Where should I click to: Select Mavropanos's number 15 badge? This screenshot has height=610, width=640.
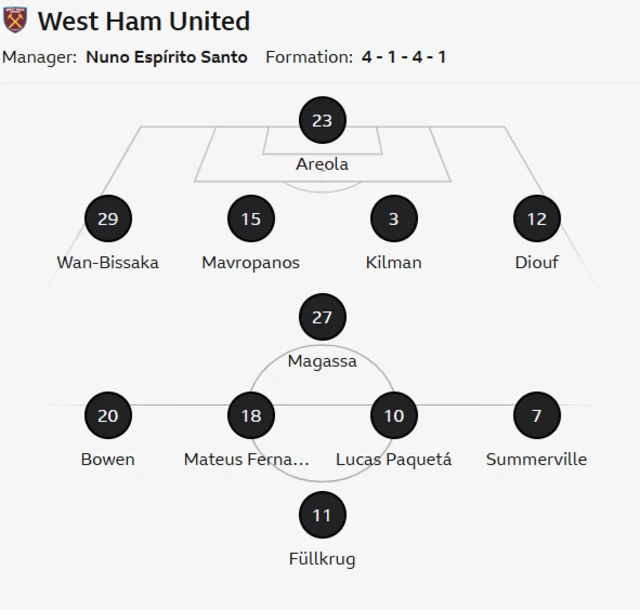pos(251,219)
